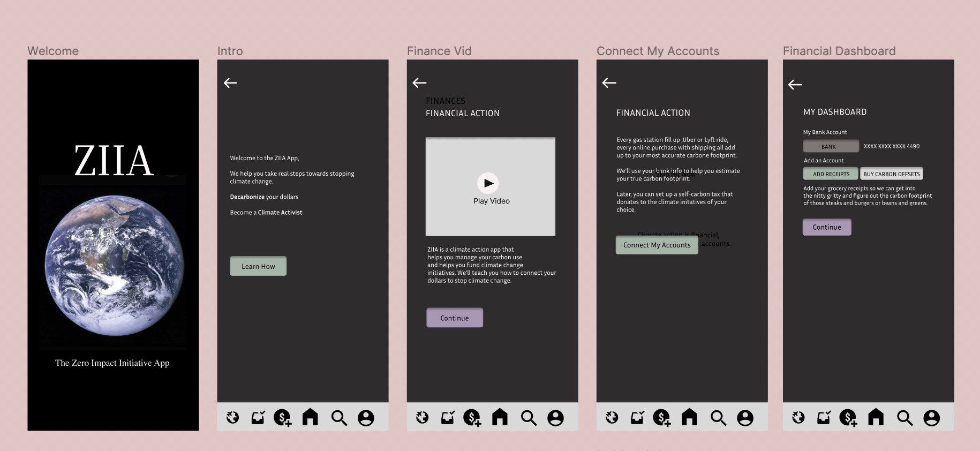
Task: Click the globe travel icon in Finance Vid frame
Action: tap(422, 417)
